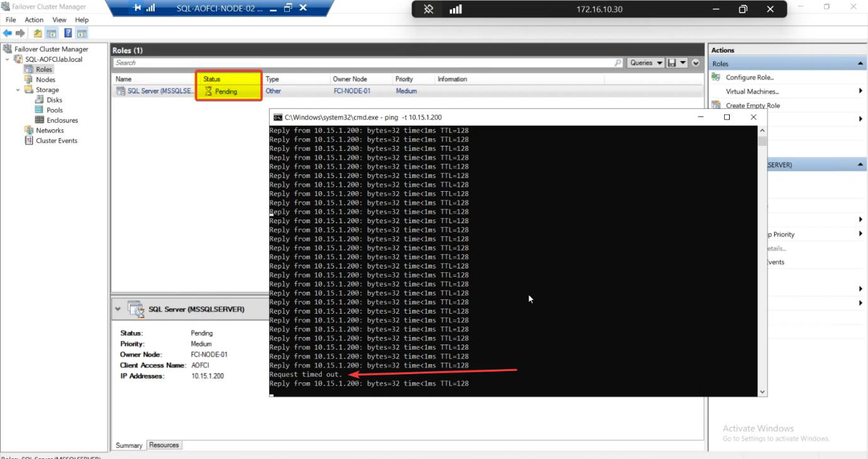Toggle the Show/Hide Action Pane toolbar icon

pos(82,33)
